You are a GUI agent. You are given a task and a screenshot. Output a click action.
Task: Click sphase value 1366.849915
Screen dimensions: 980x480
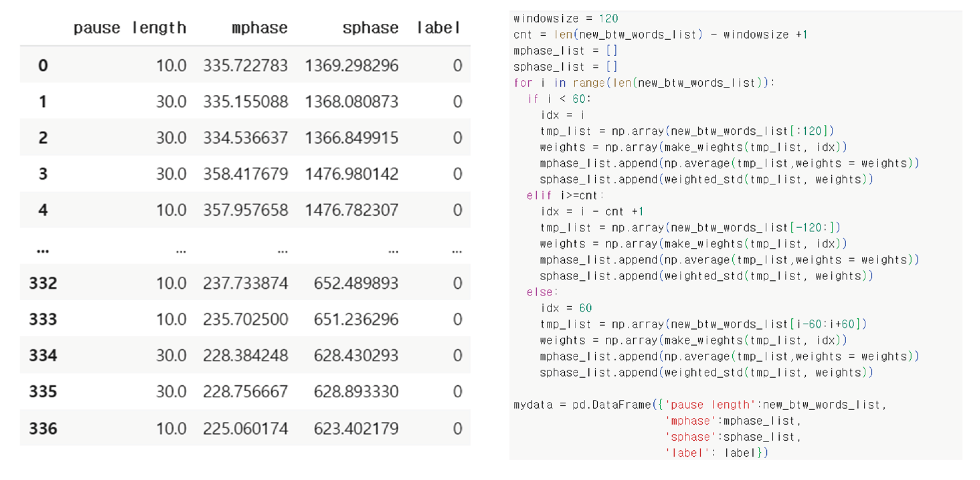352,138
